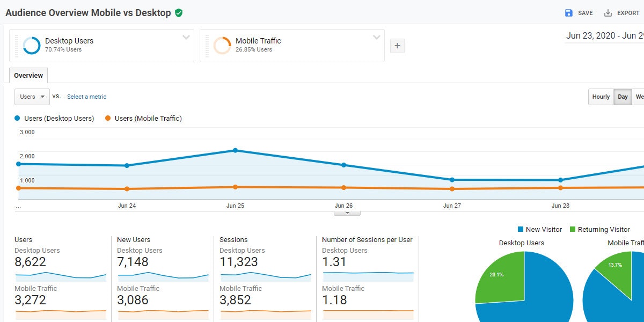Click the Export icon in the header
This screenshot has width=644, height=322.
[609, 12]
